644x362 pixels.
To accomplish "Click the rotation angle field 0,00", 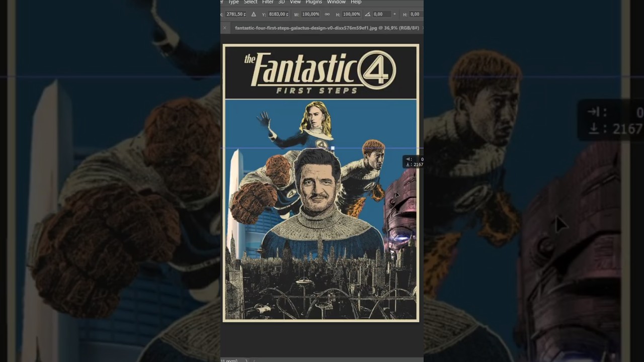I will pyautogui.click(x=381, y=14).
